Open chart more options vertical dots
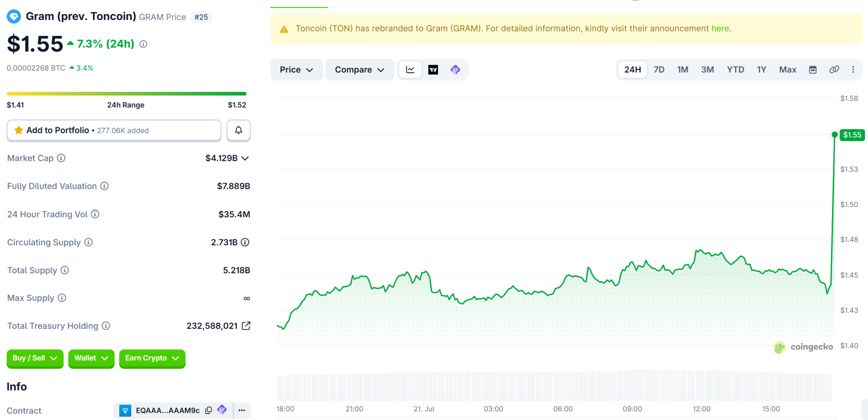868x420 pixels. (853, 70)
